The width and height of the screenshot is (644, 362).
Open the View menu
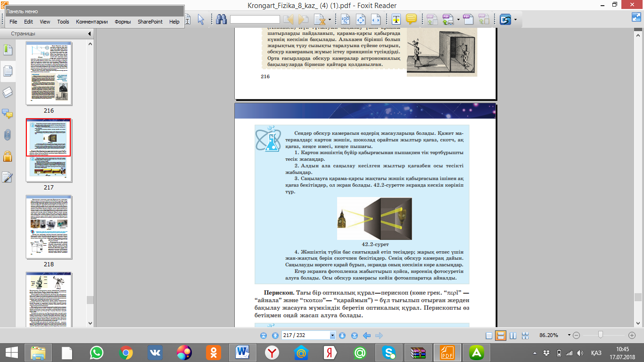(45, 22)
